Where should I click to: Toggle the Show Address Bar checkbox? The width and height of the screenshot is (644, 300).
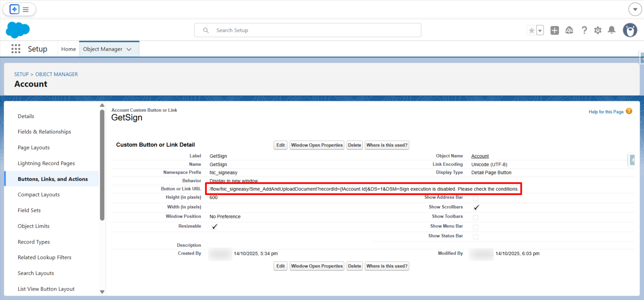click(x=475, y=198)
